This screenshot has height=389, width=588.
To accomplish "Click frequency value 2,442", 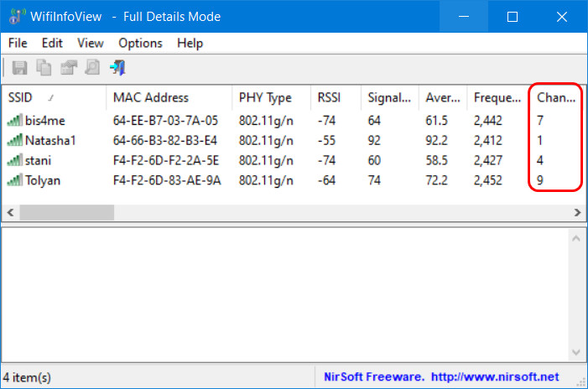I will [488, 120].
